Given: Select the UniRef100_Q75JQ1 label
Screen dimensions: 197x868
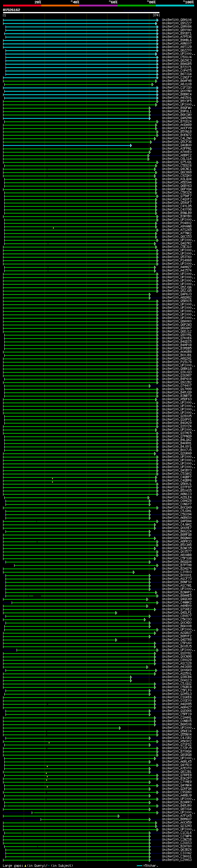Looking at the screenshot, I should tap(176, 162).
